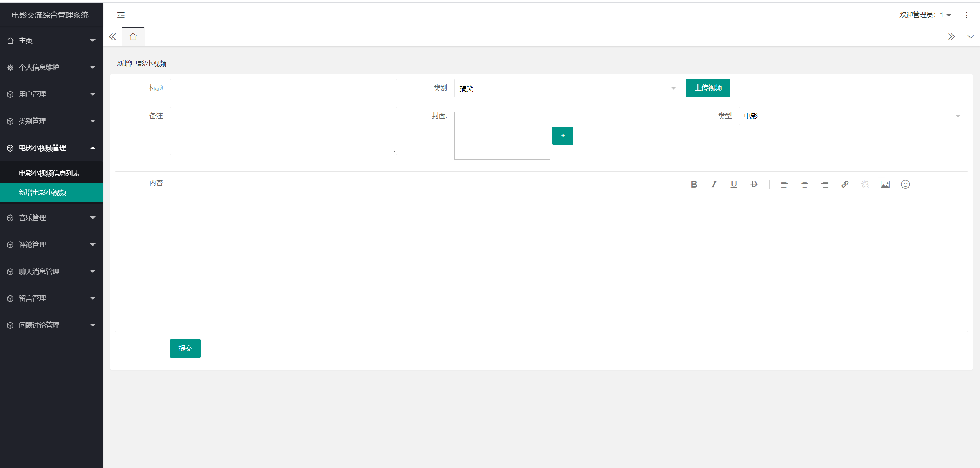
Task: Switch to the home tab icon
Action: coord(133,37)
